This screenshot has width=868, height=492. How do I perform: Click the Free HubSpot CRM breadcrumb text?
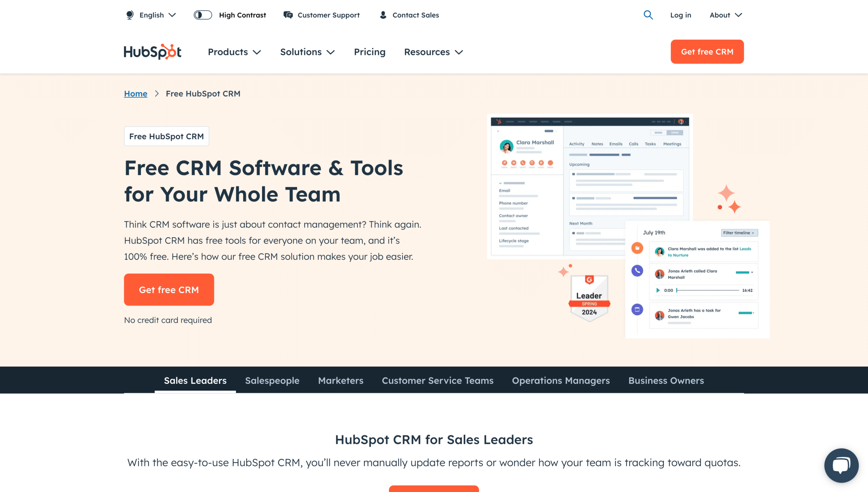(x=203, y=94)
